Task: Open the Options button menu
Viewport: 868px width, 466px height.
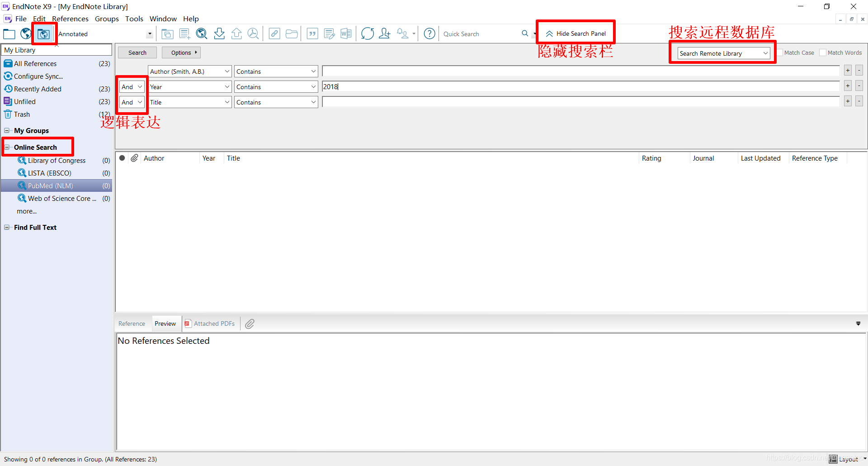Action: (181, 53)
